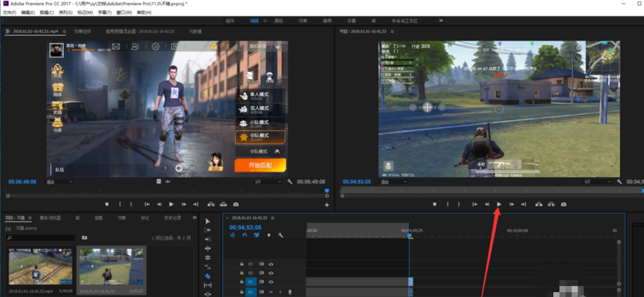644x297 pixels.
Task: Select the 2018.01.01-16.42.33.mp4 clip thumbnail
Action: tap(40, 266)
